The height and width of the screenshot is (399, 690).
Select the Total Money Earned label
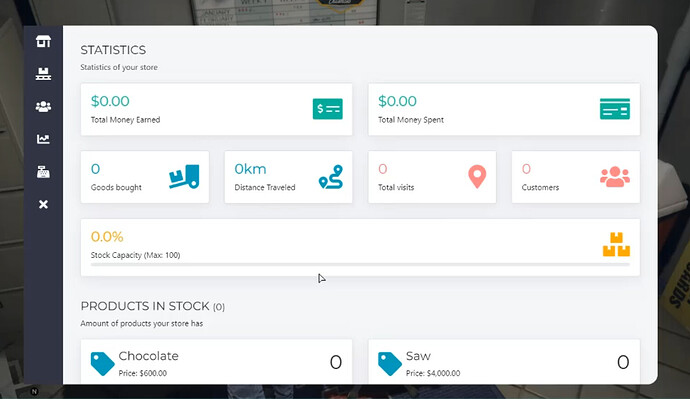tap(125, 120)
